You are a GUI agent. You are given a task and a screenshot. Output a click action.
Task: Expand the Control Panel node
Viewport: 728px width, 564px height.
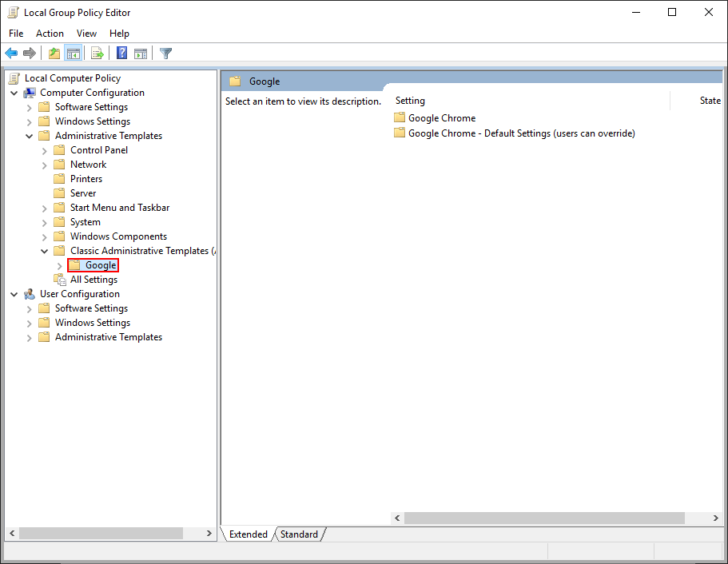(x=45, y=151)
